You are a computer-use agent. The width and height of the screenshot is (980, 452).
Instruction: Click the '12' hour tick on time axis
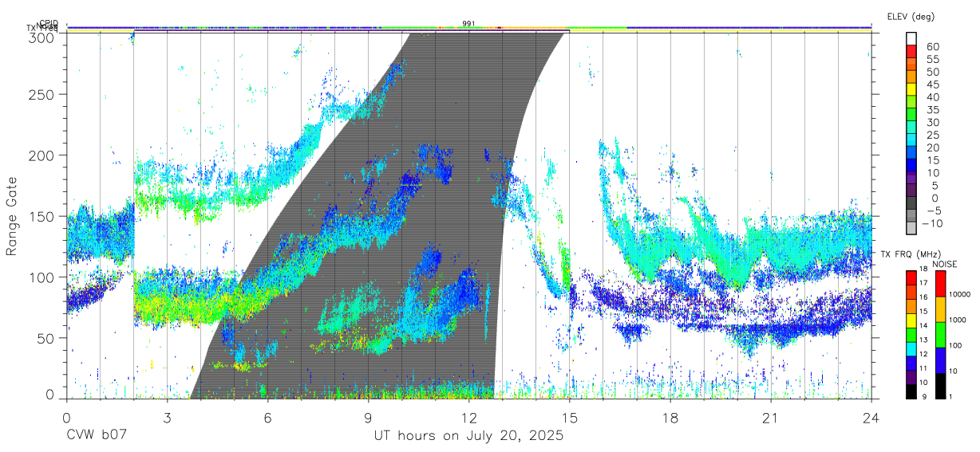click(468, 418)
